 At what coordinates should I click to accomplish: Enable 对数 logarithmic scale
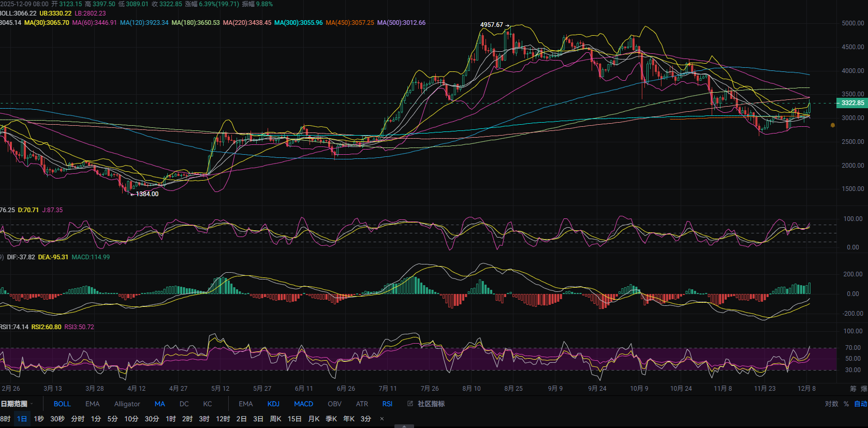[x=831, y=404]
